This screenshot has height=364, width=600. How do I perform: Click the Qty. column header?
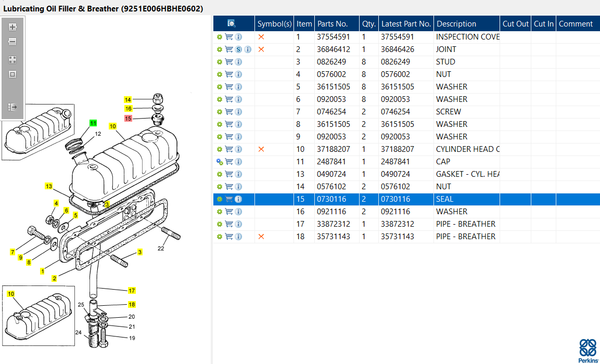tap(368, 23)
